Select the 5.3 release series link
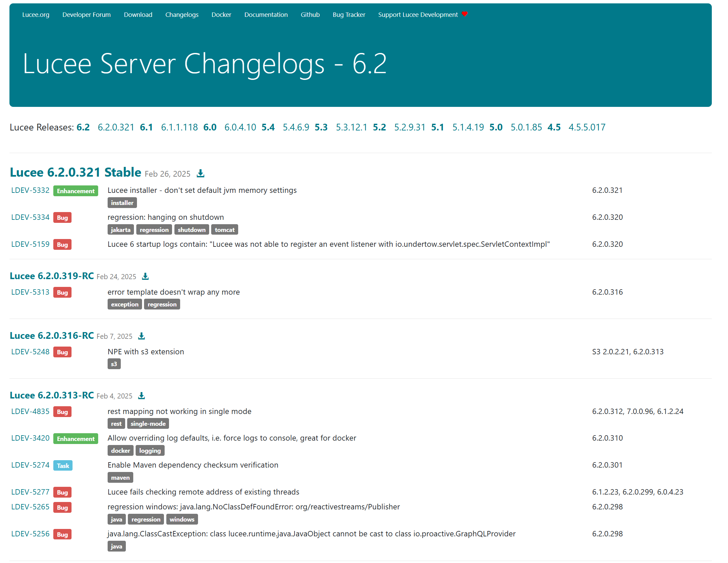Viewport: 728px width, 563px height. (321, 127)
